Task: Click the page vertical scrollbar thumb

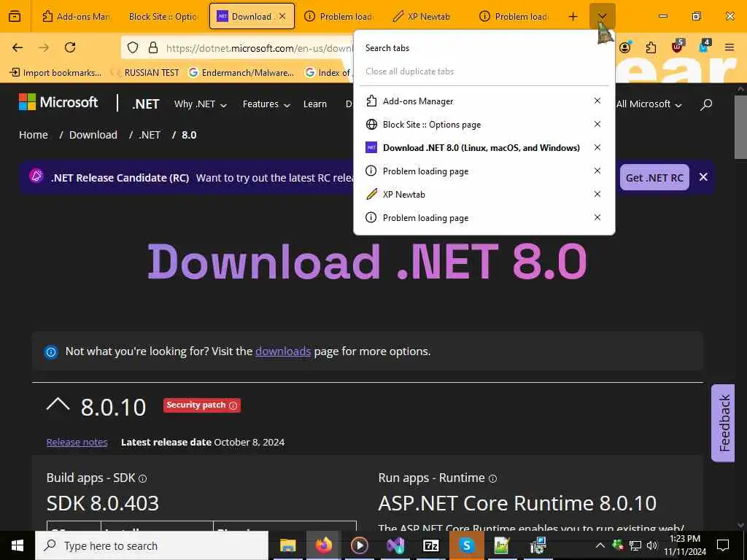Action: (x=740, y=127)
